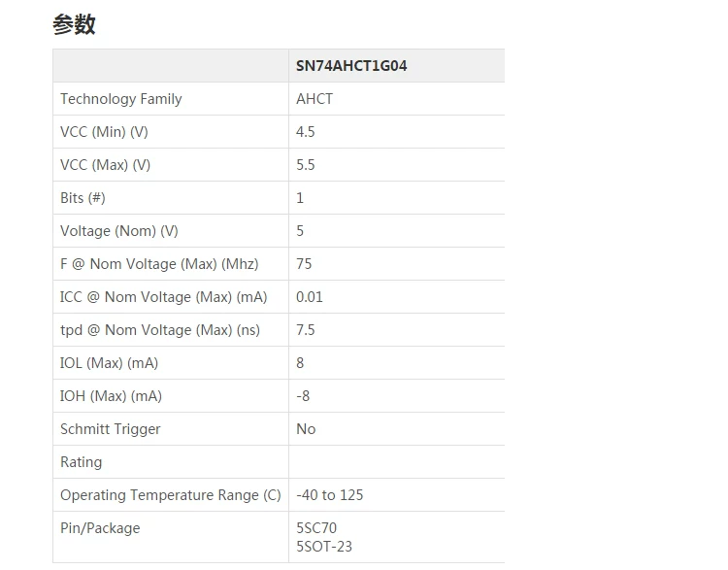Select the F @ Nom Voltage (Max) (Mhz) label
The image size is (728, 570).
pos(159,264)
